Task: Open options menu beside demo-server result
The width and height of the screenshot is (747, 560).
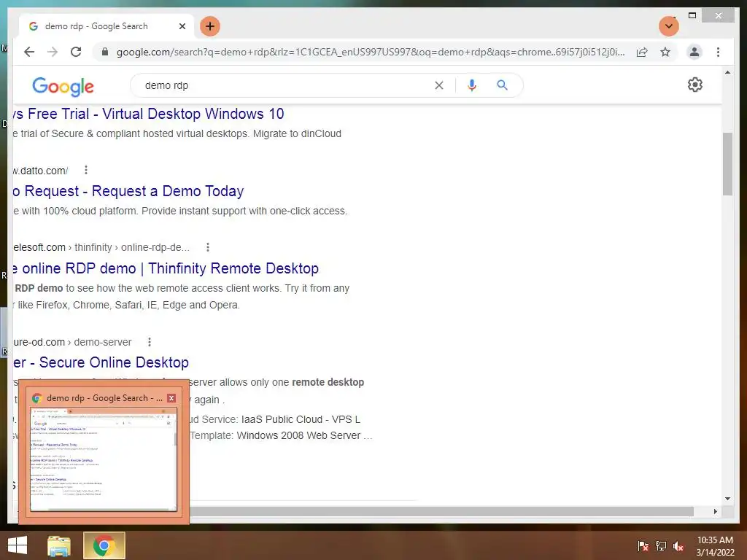Action: pos(149,342)
